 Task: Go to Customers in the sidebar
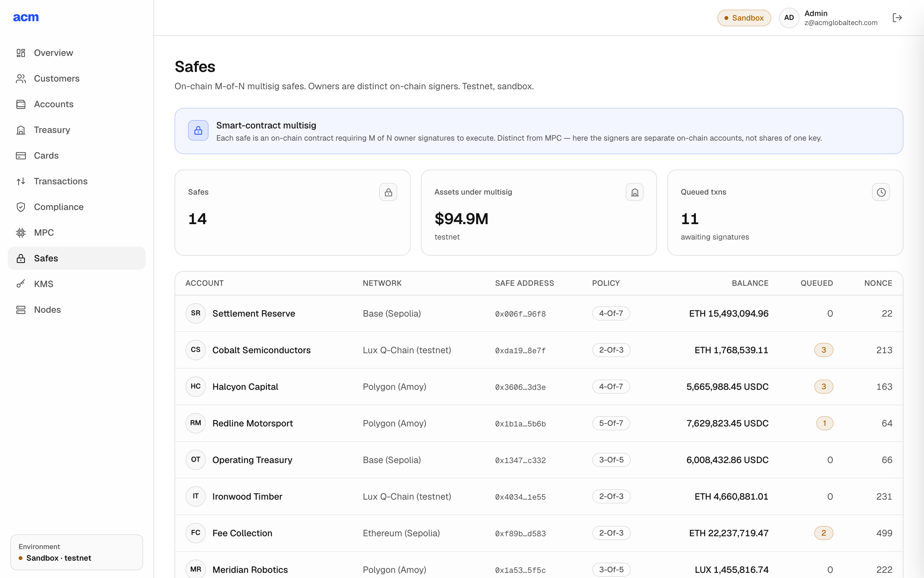pyautogui.click(x=76, y=78)
